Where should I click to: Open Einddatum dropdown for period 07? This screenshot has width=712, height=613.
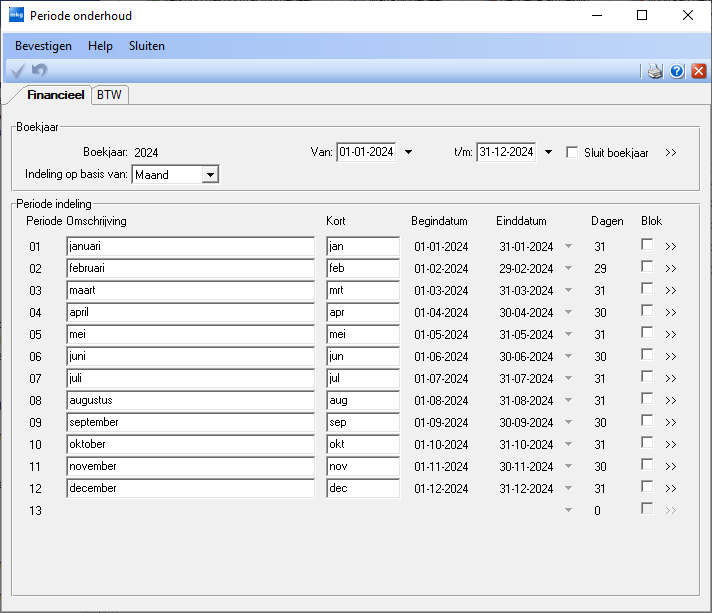[568, 378]
